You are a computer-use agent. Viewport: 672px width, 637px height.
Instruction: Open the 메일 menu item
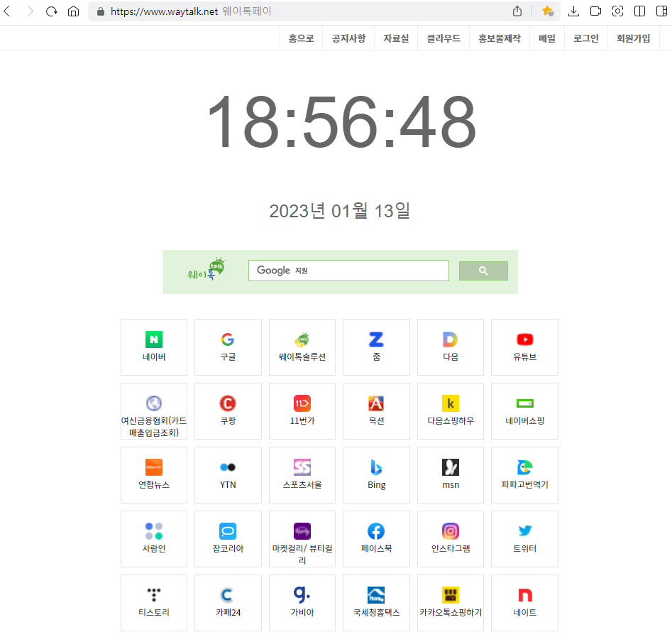[547, 38]
